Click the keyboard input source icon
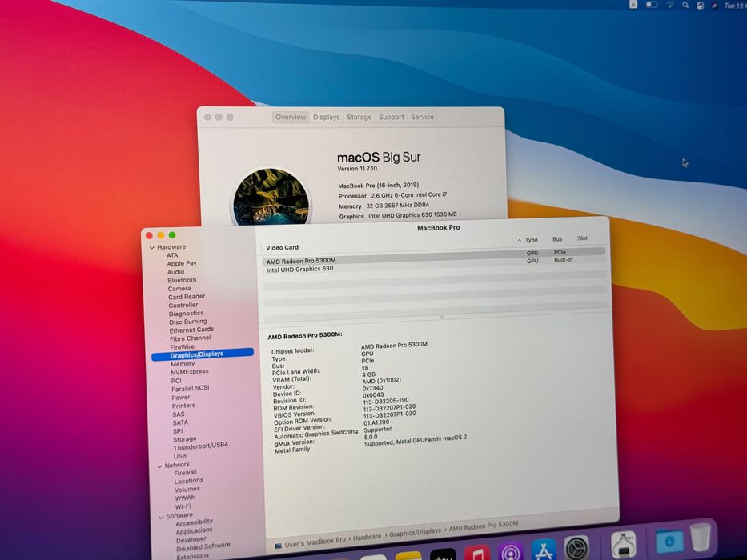Viewport: 747px width, 560px height. pos(633,4)
